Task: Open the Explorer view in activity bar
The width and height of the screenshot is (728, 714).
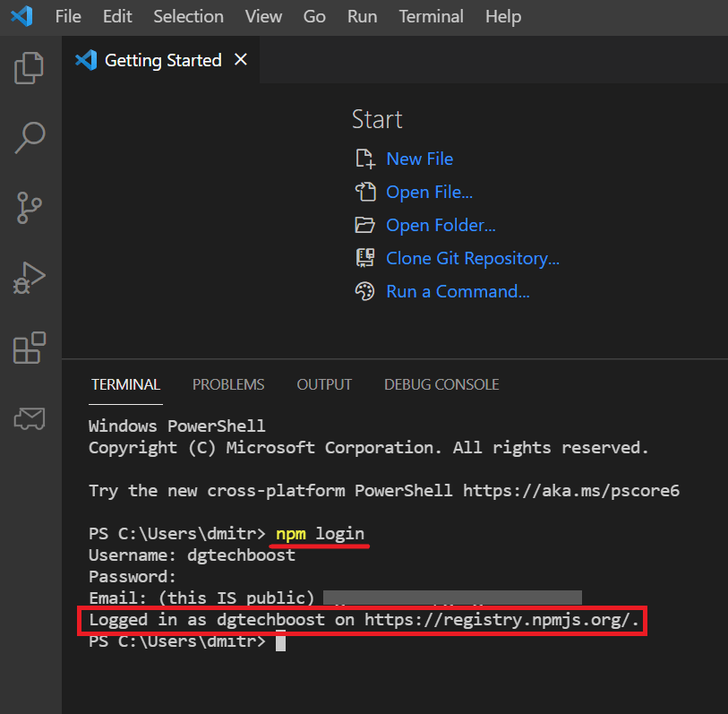Action: click(30, 68)
